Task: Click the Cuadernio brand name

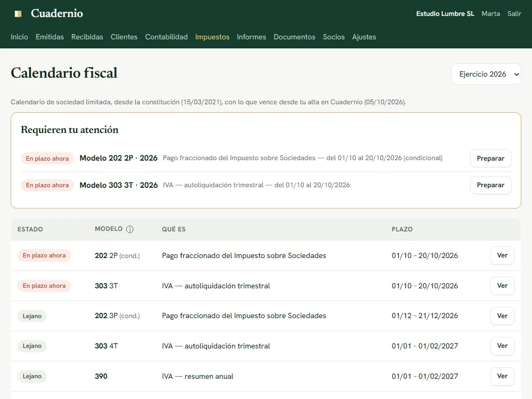Action: pyautogui.click(x=57, y=13)
